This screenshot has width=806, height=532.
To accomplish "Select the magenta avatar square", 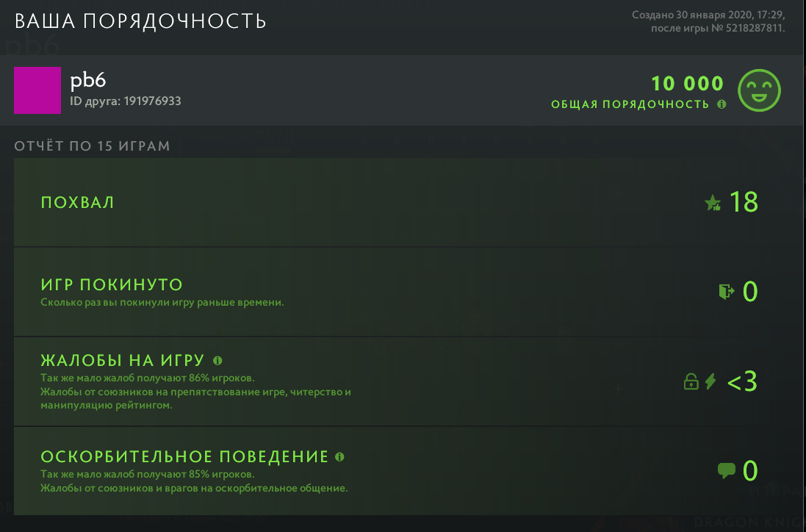I will [37, 90].
